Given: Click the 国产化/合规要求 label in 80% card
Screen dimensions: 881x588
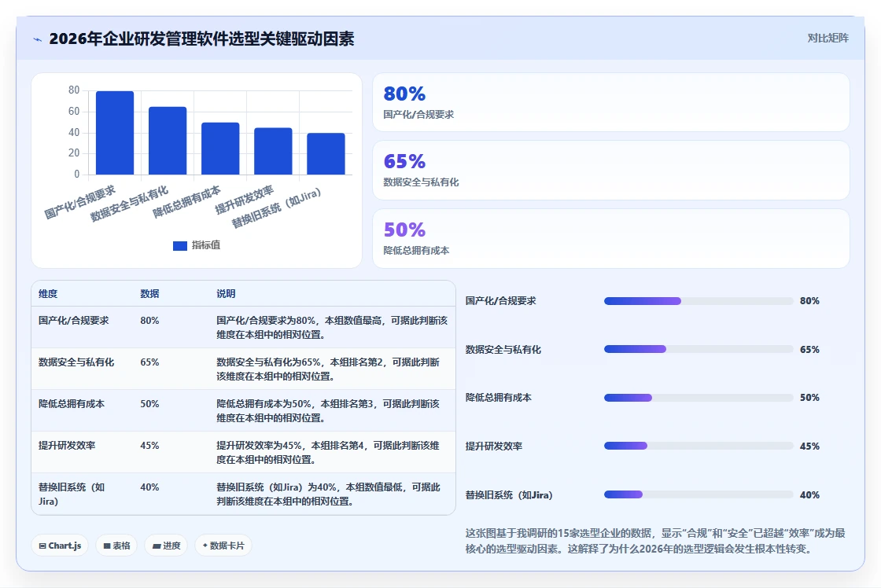Looking at the screenshot, I should point(418,115).
